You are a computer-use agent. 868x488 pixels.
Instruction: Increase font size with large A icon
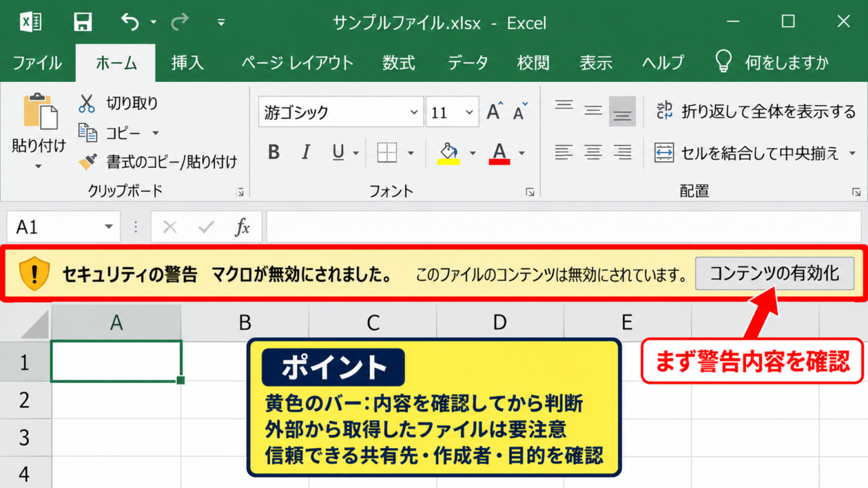tap(495, 112)
